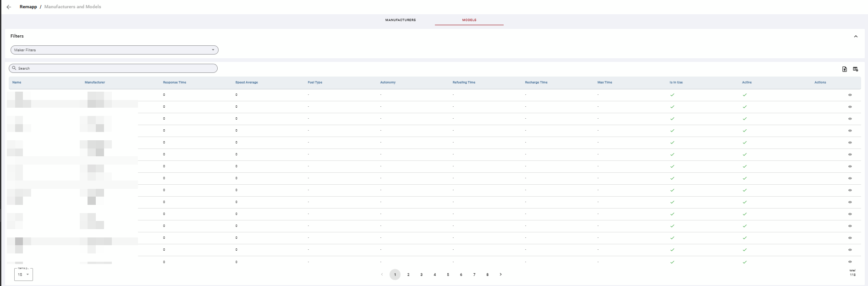The height and width of the screenshot is (286, 868).
Task: Select the Models tab
Action: pos(469,20)
